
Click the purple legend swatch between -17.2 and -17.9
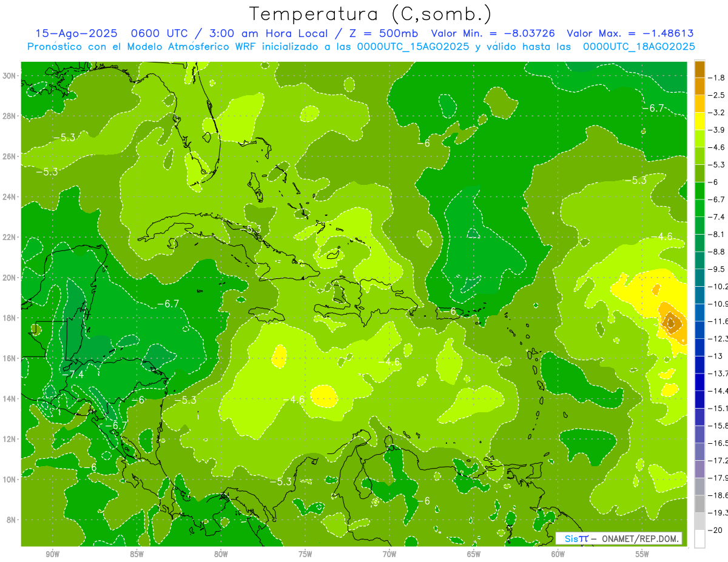[700, 469]
